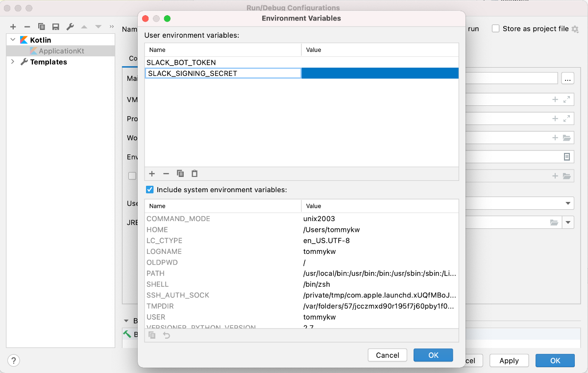The height and width of the screenshot is (373, 588).
Task: Select ApplicationKt configuration
Action: [61, 51]
